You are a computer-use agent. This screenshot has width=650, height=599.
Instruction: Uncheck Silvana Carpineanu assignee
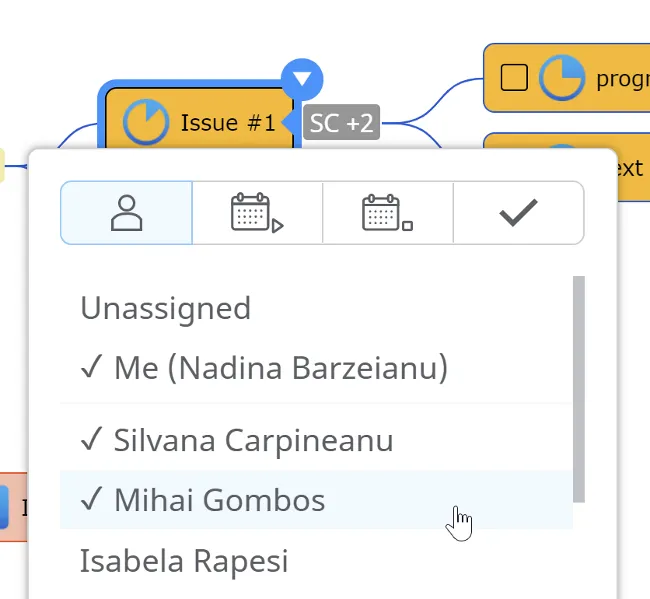tap(238, 440)
